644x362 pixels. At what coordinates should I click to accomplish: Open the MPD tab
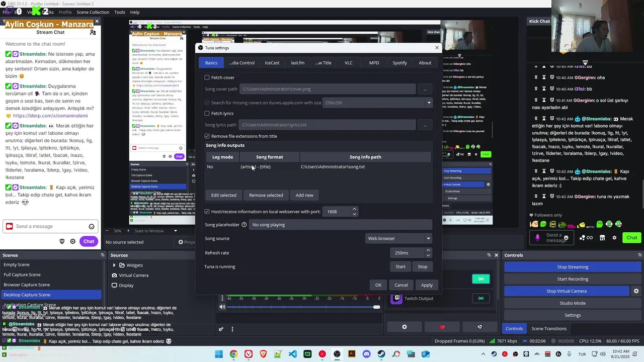click(x=374, y=63)
